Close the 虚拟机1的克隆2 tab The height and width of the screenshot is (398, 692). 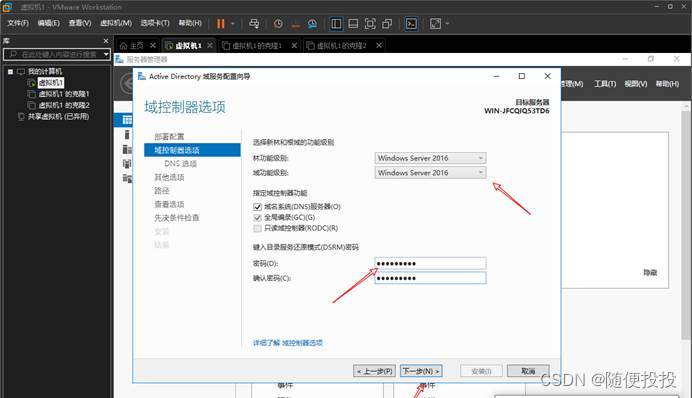[379, 45]
